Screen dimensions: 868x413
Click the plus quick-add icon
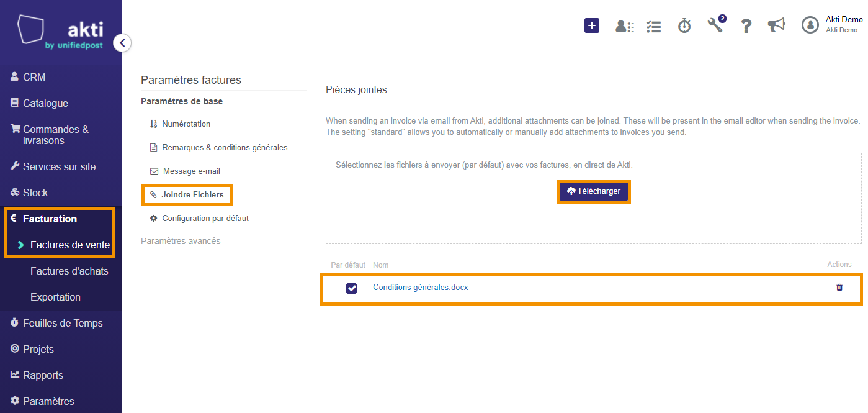click(x=592, y=25)
